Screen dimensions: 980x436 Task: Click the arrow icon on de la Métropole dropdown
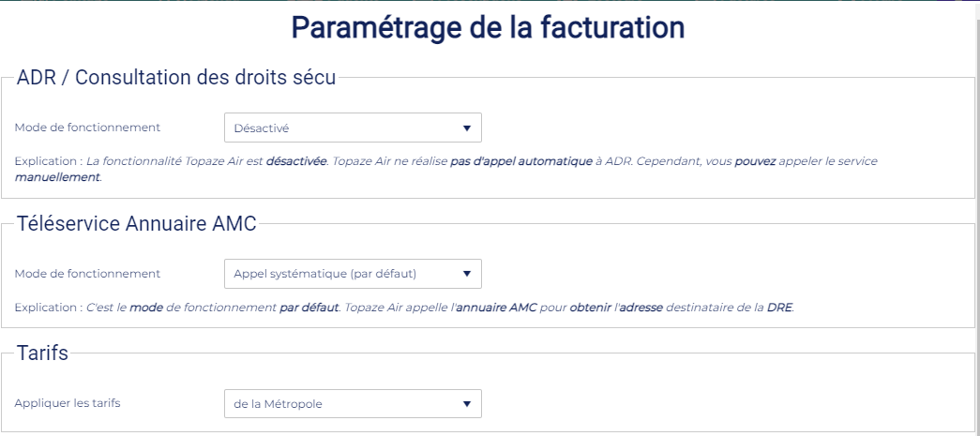click(x=467, y=404)
